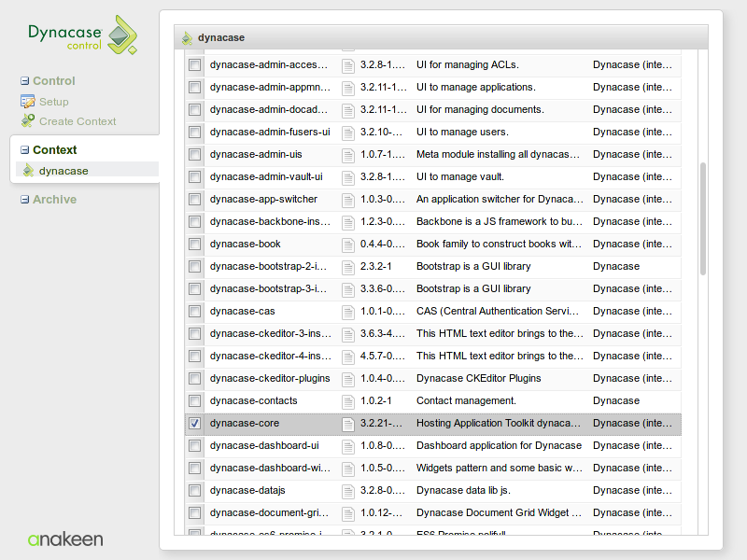Check the dynacase-admin-fusers-ui checkbox
747x560 pixels.
pos(194,132)
